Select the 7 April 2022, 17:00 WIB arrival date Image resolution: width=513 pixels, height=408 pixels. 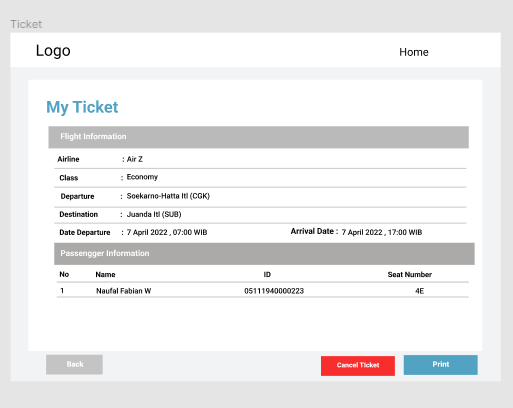[x=382, y=232]
